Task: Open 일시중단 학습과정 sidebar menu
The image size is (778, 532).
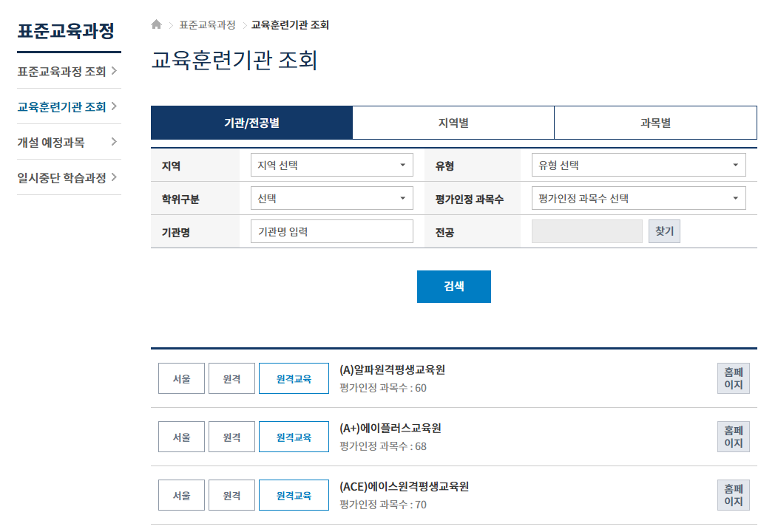Action: click(69, 177)
